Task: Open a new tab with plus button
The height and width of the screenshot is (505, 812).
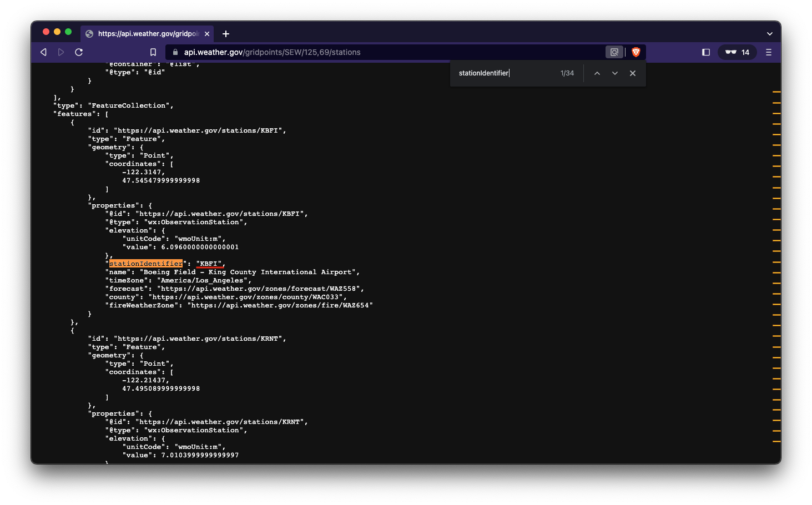Action: (x=226, y=34)
